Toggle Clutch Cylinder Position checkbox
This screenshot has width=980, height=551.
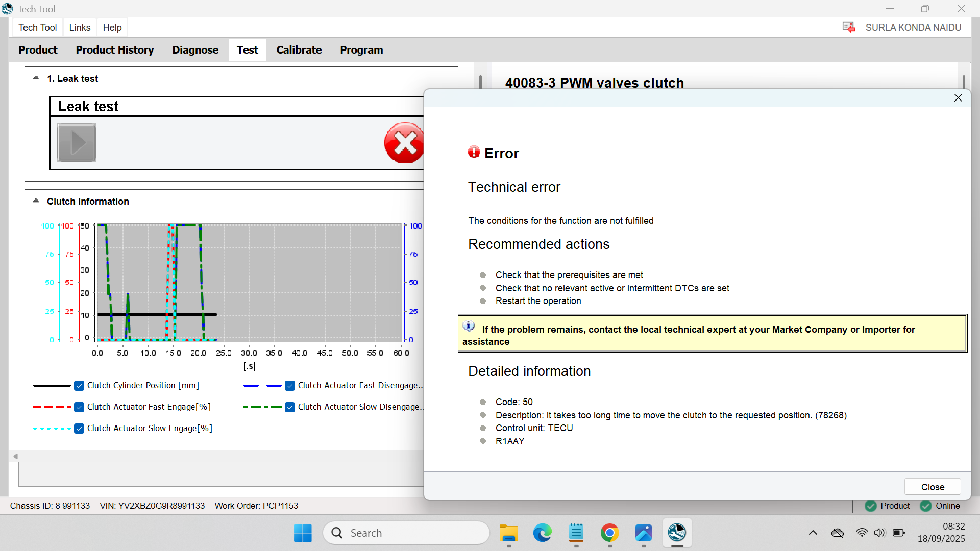coord(79,386)
